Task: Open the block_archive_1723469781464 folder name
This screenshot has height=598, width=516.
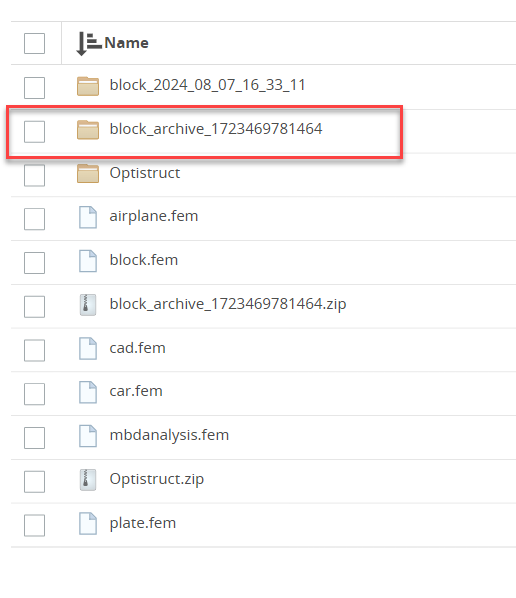Action: click(216, 129)
